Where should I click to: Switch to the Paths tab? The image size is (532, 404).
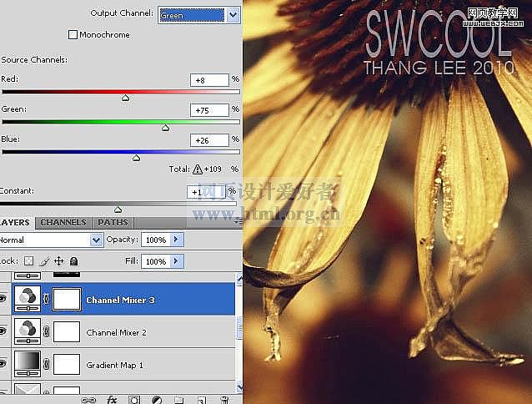[113, 223]
